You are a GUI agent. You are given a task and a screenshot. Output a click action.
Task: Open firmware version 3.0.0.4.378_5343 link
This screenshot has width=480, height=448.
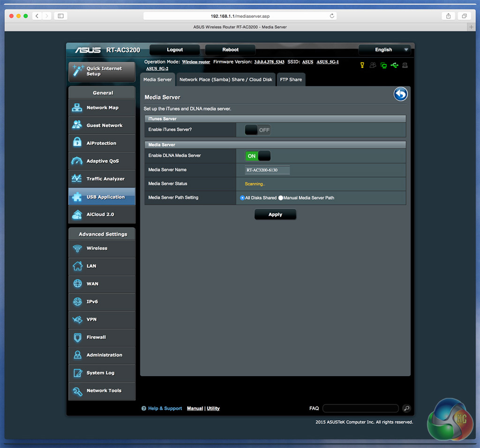(269, 62)
